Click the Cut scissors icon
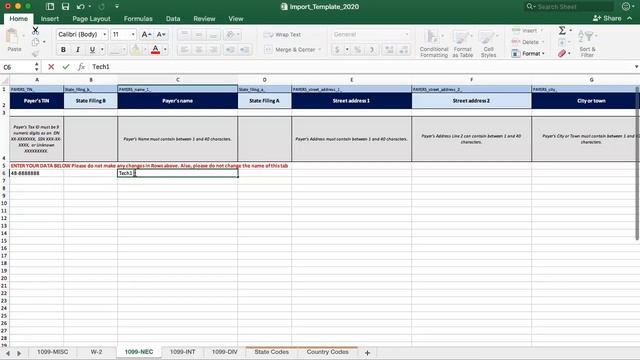The image size is (640, 360). click(x=36, y=30)
